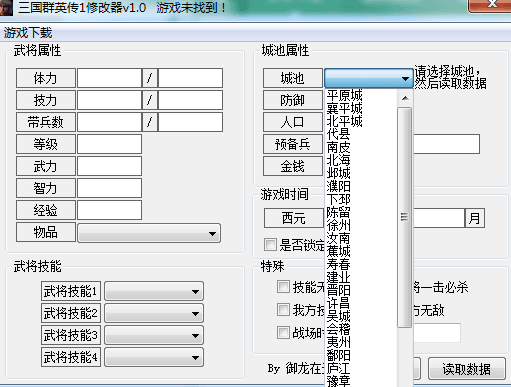Viewport: 511px width, 387px height.
Task: Select 徐州 from the city list
Action: click(x=361, y=225)
